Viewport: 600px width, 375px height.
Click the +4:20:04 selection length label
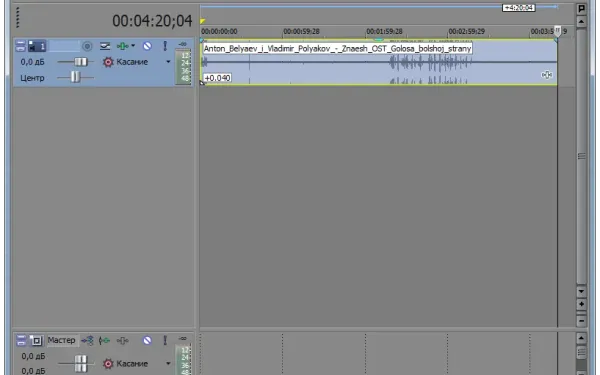[x=518, y=8]
